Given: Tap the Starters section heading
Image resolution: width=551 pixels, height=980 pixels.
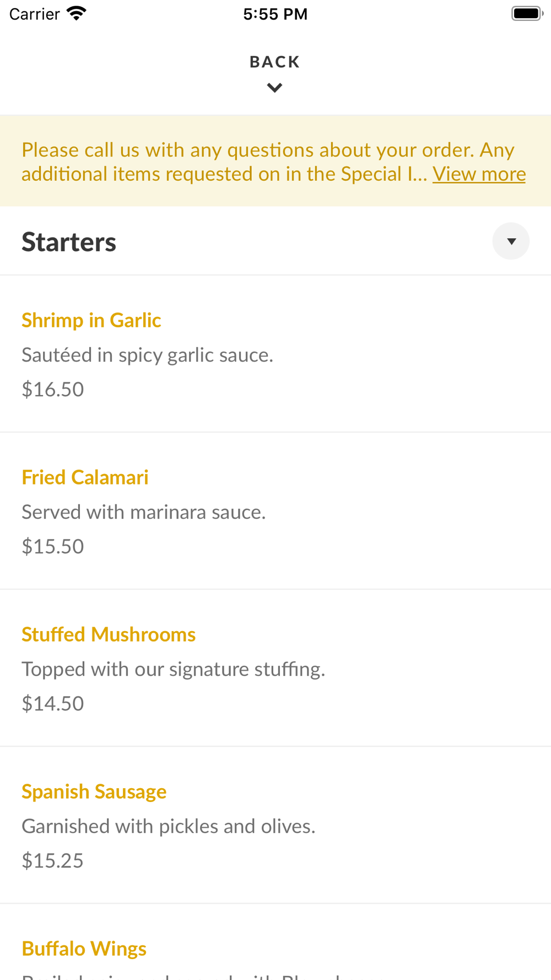Looking at the screenshot, I should coord(69,242).
